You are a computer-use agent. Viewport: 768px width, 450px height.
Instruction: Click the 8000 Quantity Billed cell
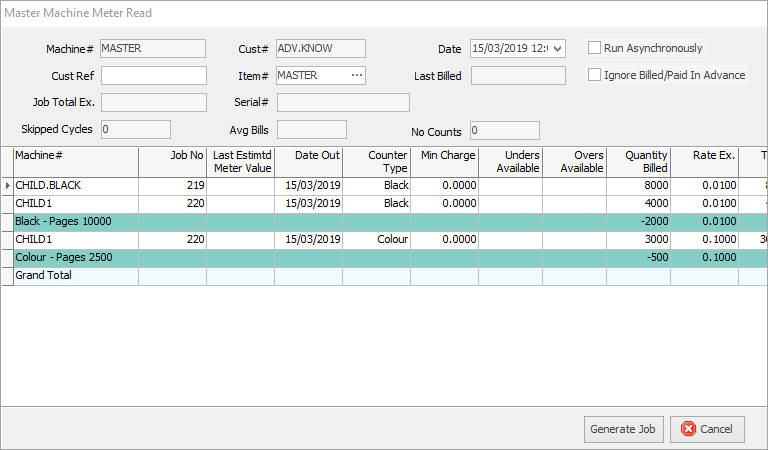(638, 185)
